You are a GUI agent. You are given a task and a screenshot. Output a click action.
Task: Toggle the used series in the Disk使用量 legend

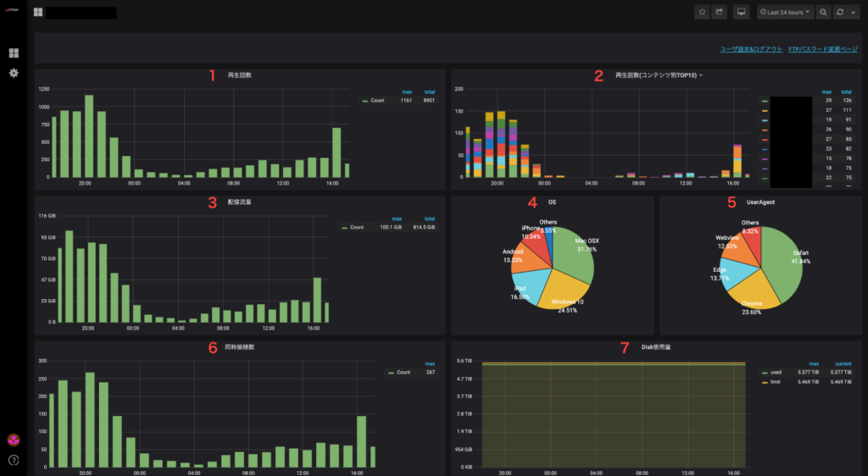(776, 372)
